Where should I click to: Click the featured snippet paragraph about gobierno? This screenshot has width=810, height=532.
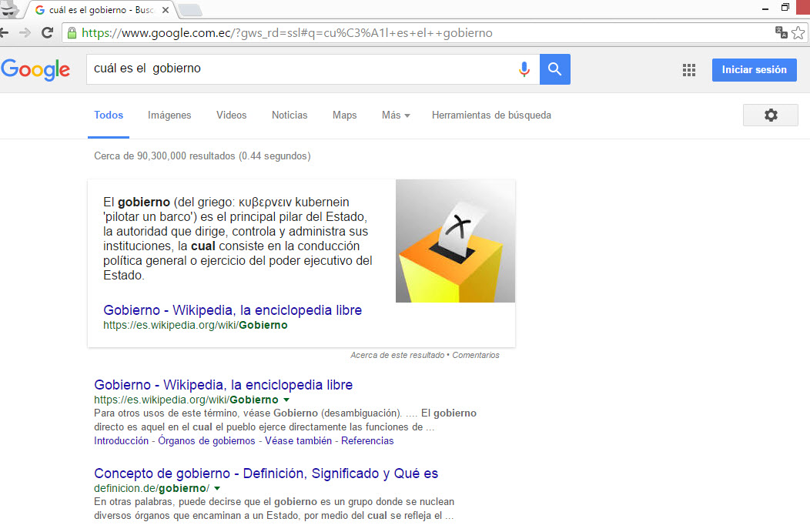tap(238, 239)
